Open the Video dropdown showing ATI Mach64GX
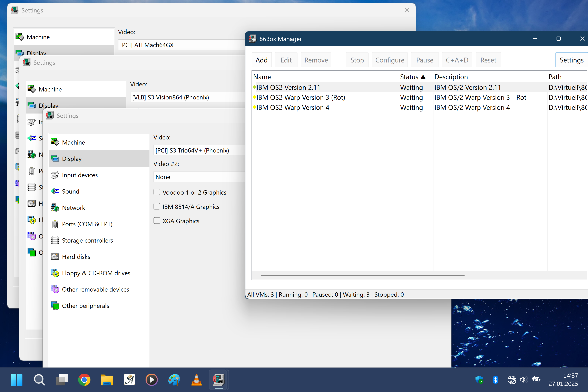The image size is (588, 392). coord(182,45)
